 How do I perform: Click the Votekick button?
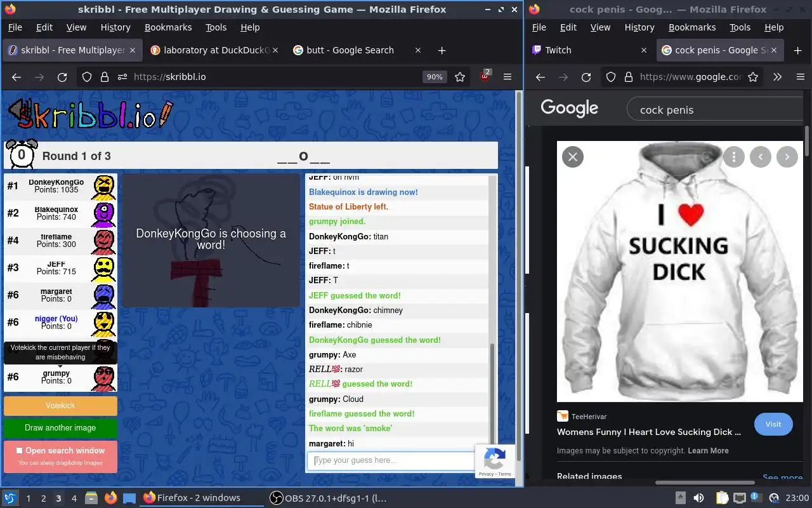60,405
